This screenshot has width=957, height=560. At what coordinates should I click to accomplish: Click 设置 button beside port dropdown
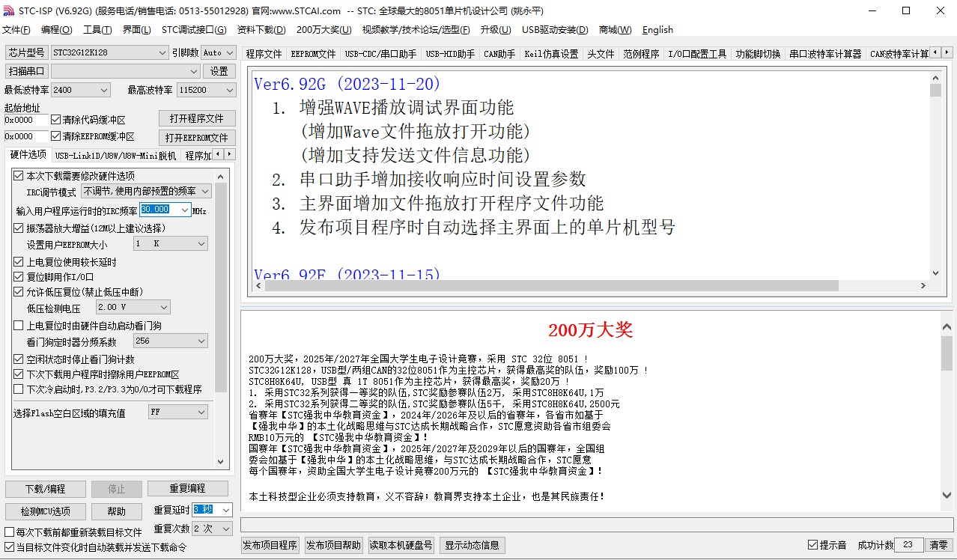pyautogui.click(x=219, y=71)
